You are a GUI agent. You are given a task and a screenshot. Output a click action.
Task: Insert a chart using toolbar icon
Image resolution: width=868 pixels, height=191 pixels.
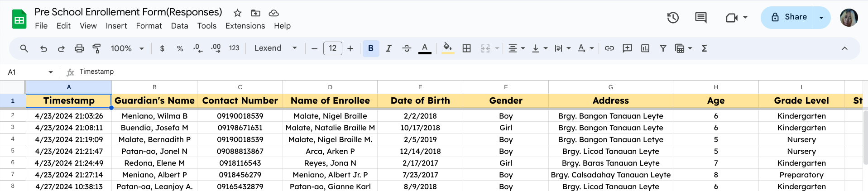[x=645, y=48]
